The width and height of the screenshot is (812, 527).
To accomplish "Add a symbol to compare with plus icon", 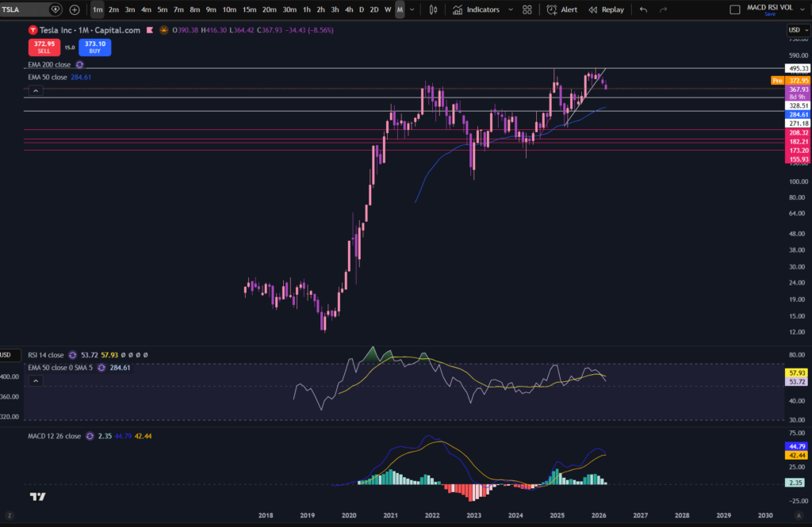I will pyautogui.click(x=75, y=10).
